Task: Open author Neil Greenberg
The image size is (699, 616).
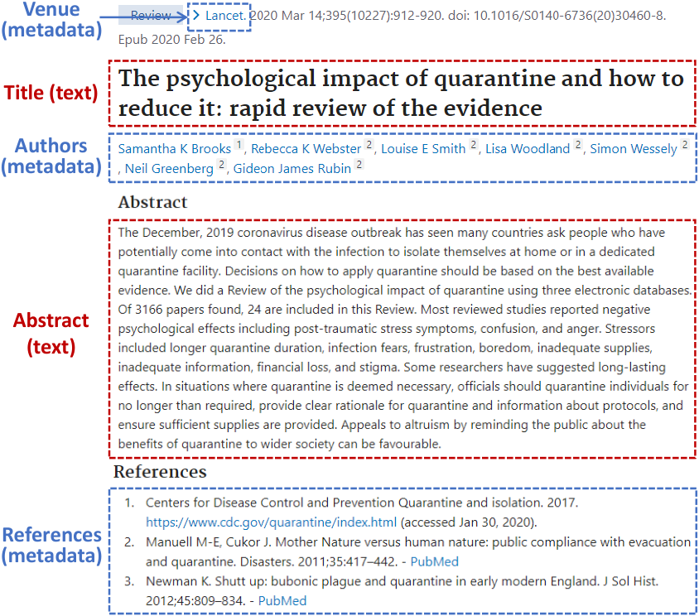Action: tap(169, 168)
